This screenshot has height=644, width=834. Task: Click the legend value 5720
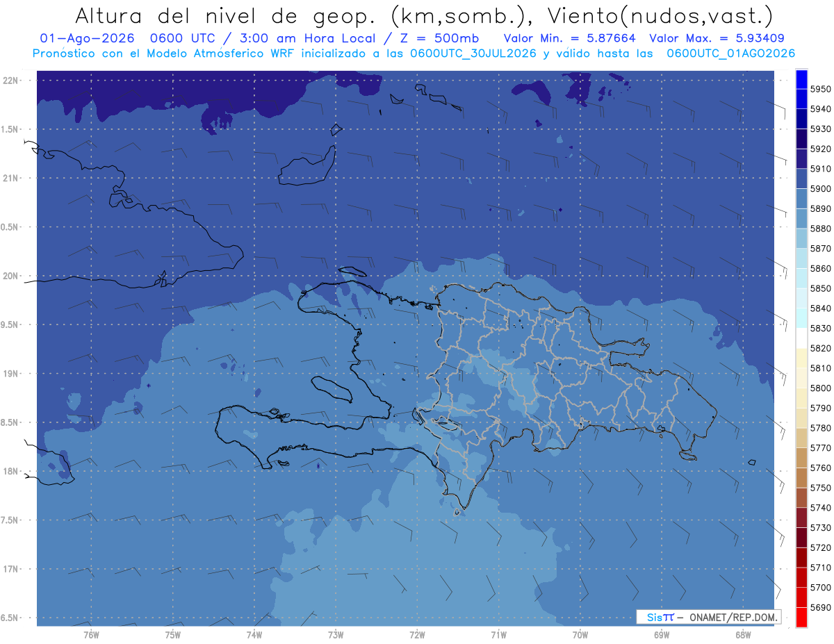click(x=821, y=548)
